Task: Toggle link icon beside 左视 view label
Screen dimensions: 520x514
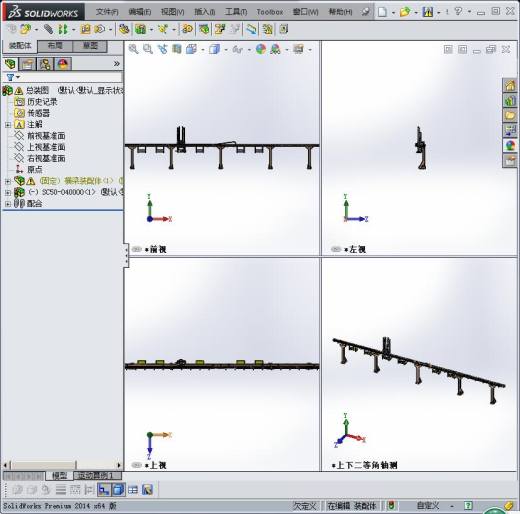Action: click(x=336, y=249)
